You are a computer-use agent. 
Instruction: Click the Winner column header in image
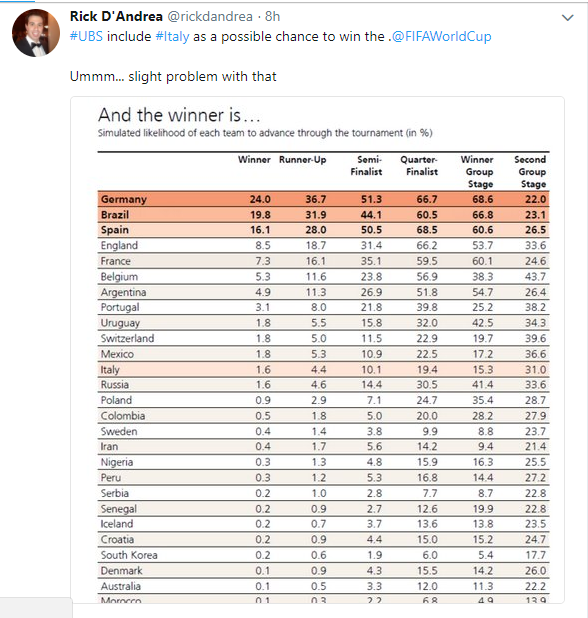pyautogui.click(x=254, y=160)
